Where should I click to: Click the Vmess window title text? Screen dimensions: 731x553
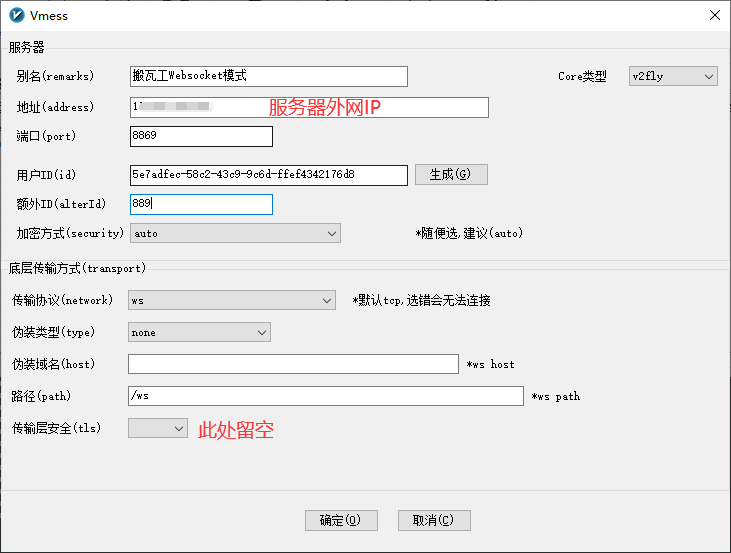point(49,16)
